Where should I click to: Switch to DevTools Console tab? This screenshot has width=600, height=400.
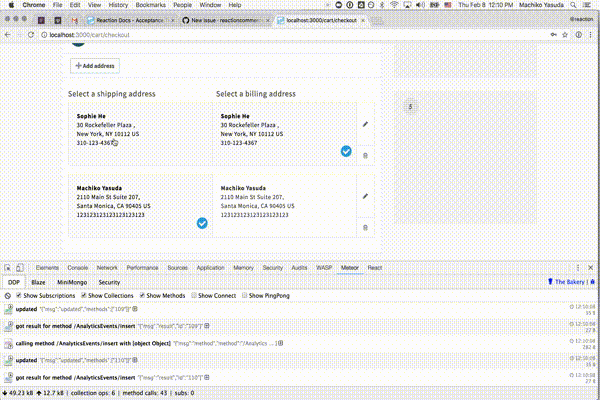[78, 268]
